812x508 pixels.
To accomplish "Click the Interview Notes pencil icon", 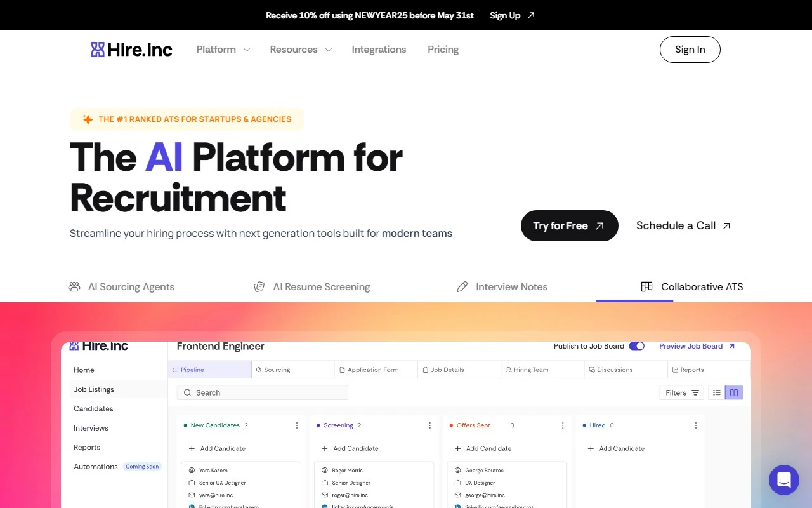I will (x=462, y=287).
